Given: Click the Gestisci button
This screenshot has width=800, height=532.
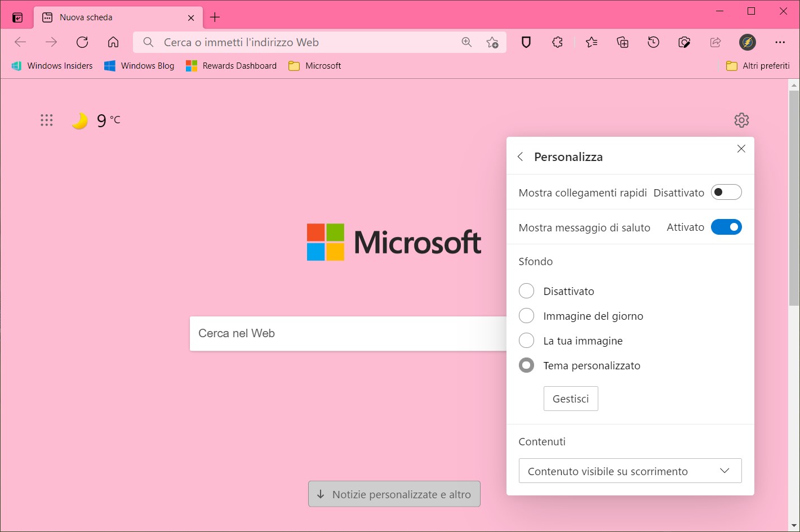Looking at the screenshot, I should (x=571, y=399).
